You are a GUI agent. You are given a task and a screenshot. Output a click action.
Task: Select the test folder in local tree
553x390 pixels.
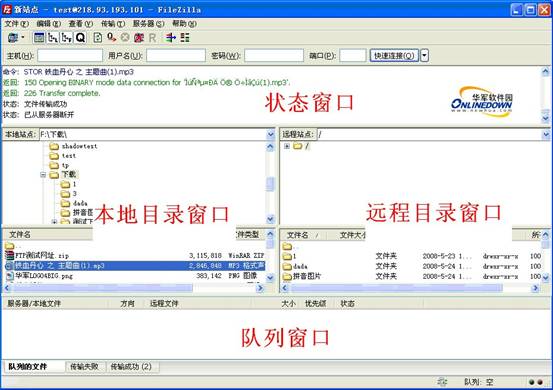pyautogui.click(x=69, y=156)
